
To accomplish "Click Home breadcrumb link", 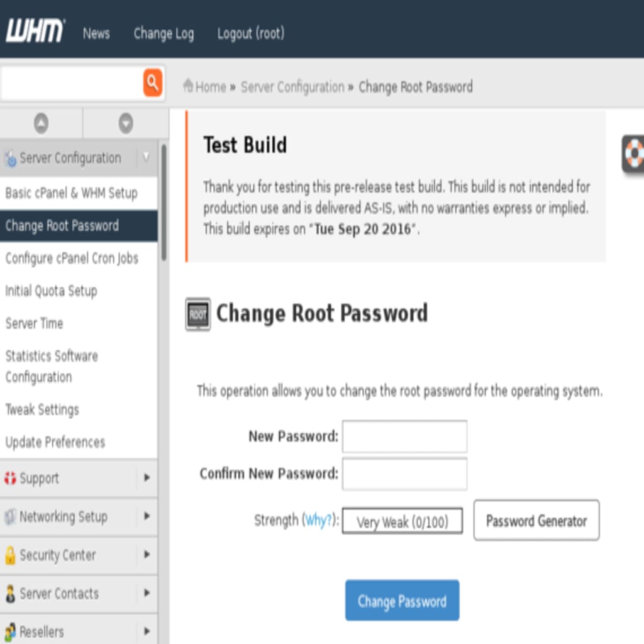I will pyautogui.click(x=211, y=87).
